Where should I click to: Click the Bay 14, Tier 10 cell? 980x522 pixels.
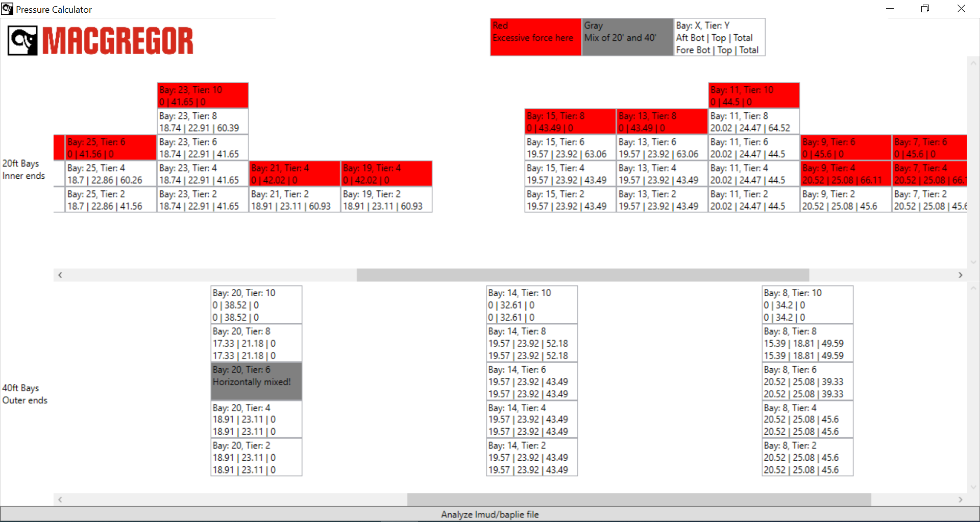coord(532,304)
